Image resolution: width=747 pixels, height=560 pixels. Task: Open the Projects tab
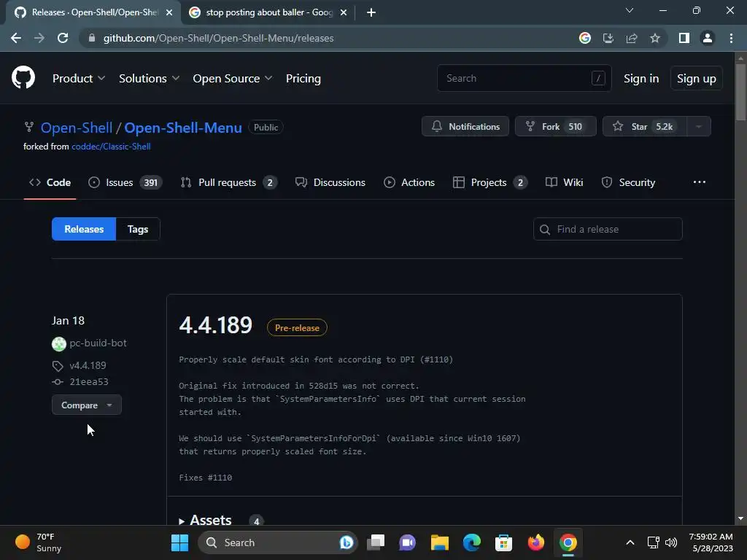(x=489, y=182)
